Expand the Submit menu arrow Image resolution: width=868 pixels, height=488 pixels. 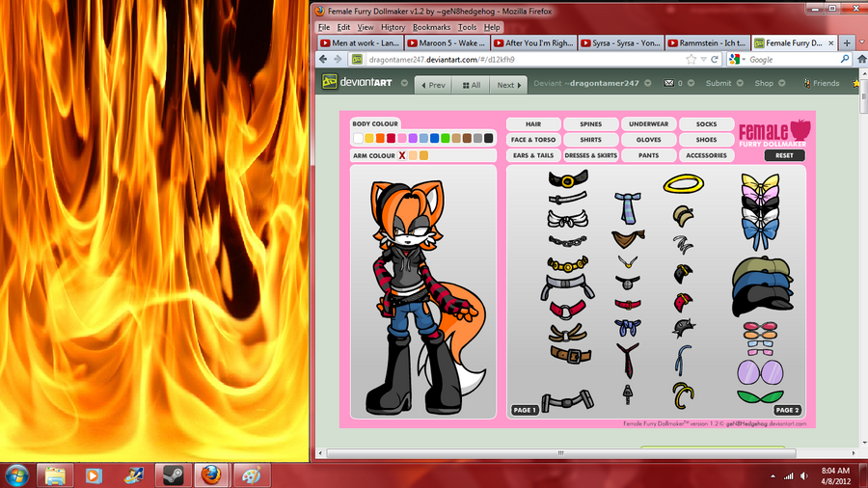740,83
